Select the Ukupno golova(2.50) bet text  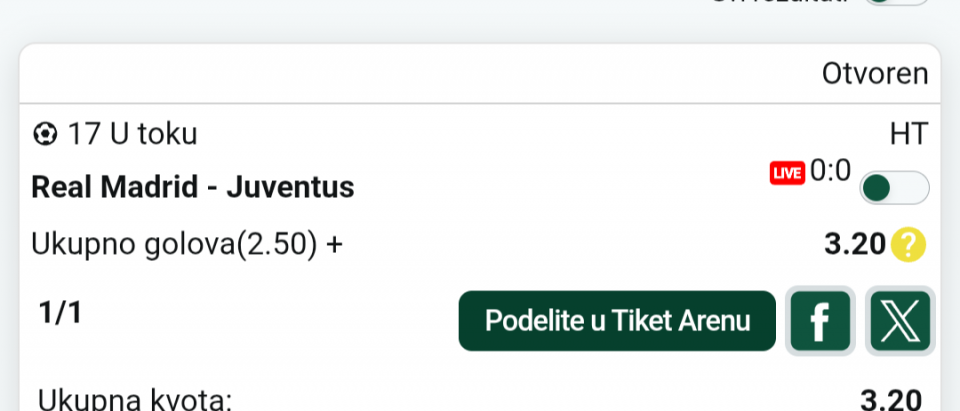(175, 244)
